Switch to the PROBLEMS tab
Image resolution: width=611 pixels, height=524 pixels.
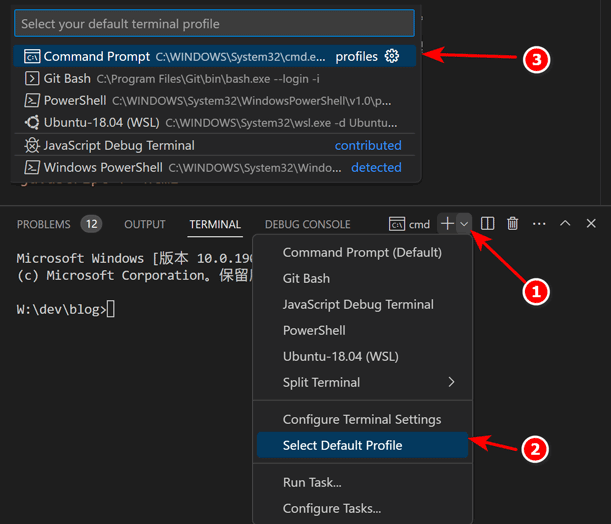tap(44, 224)
